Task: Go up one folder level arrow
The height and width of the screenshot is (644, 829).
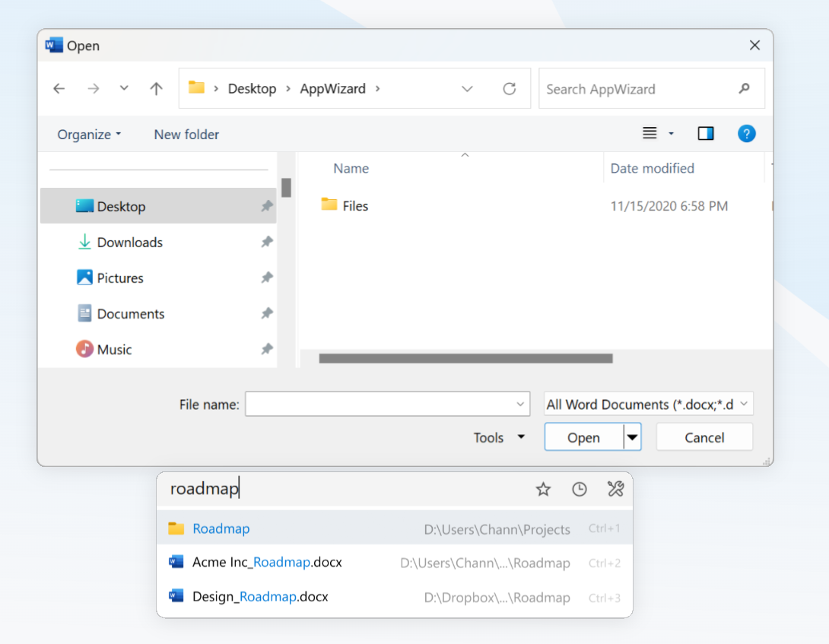Action: [x=157, y=89]
